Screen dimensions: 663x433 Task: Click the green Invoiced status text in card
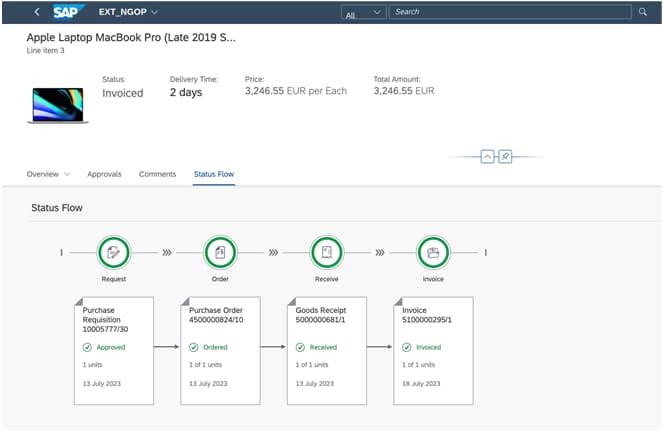428,347
